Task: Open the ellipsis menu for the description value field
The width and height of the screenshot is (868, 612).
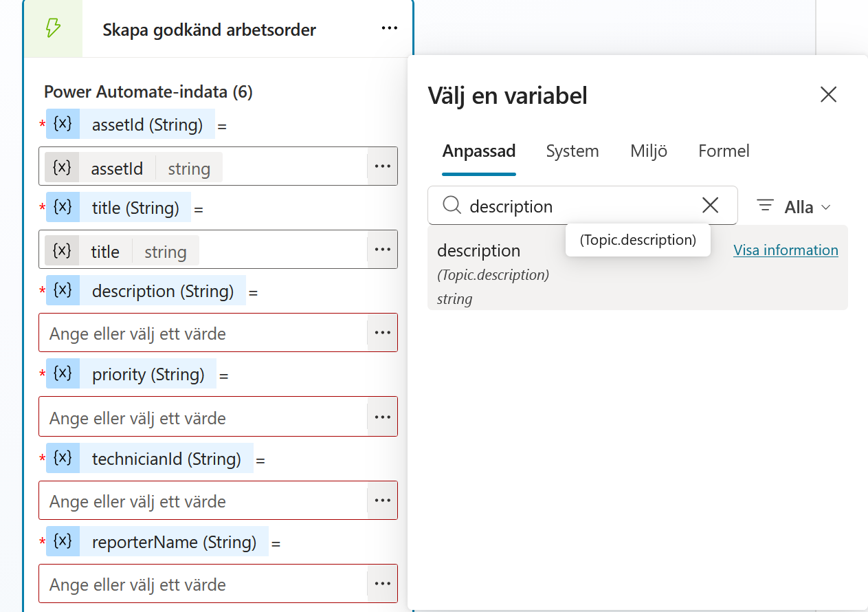Action: (x=382, y=333)
